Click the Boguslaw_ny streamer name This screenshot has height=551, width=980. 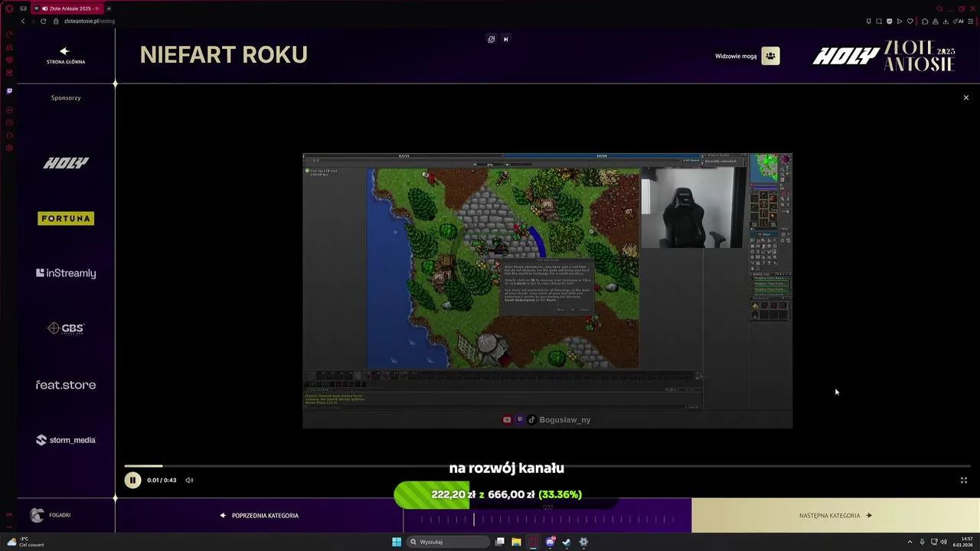[x=565, y=419]
